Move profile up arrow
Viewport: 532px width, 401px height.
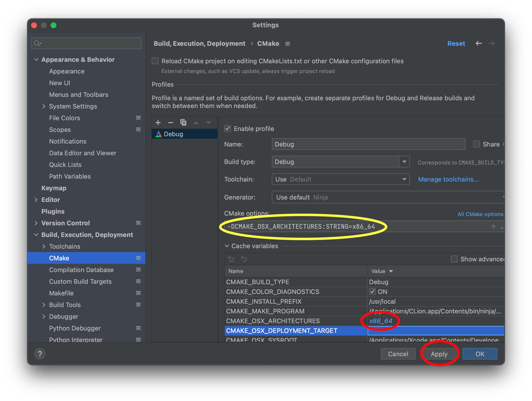(x=196, y=123)
